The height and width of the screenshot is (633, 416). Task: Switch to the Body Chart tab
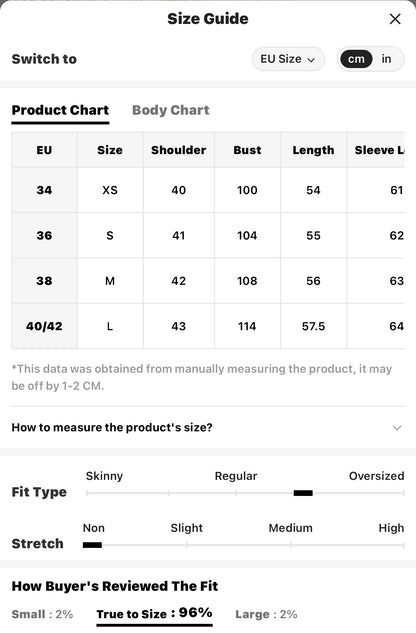(170, 110)
